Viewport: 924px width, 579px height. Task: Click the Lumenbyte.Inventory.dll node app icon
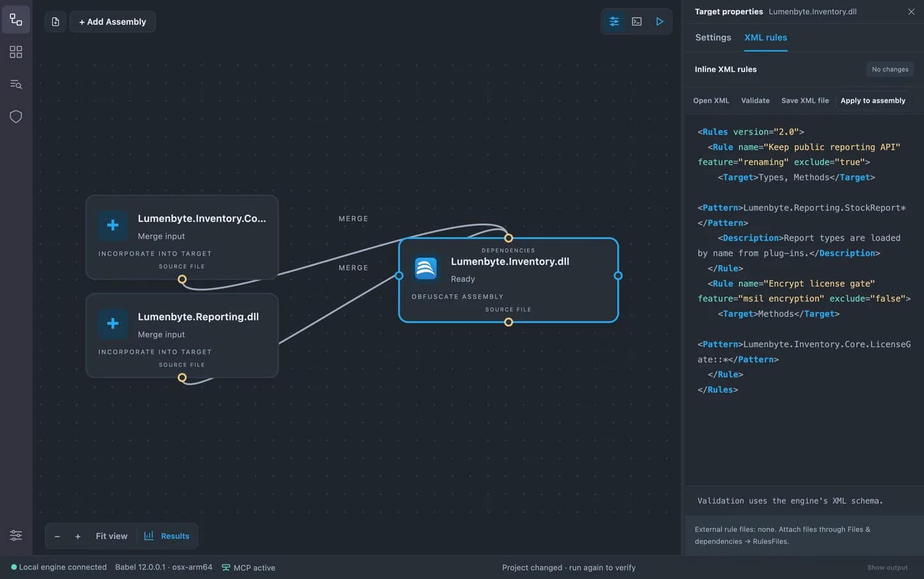pos(425,268)
